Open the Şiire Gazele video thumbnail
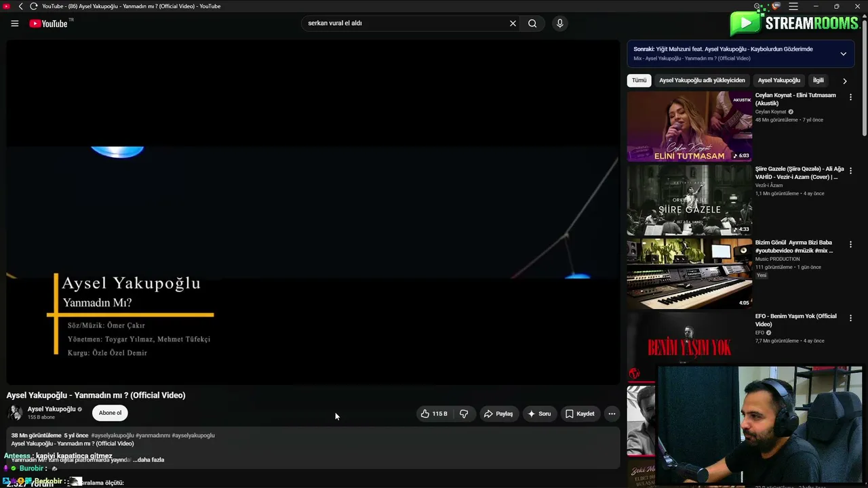 coord(690,201)
